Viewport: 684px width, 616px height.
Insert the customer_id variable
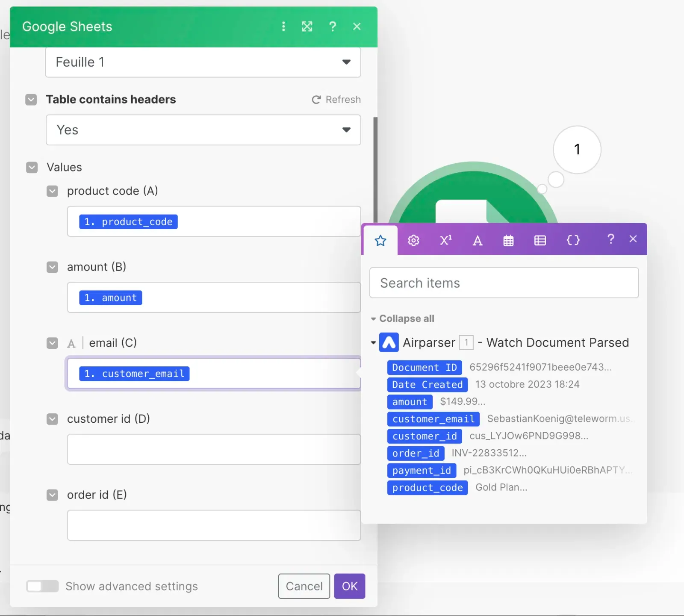coord(425,436)
